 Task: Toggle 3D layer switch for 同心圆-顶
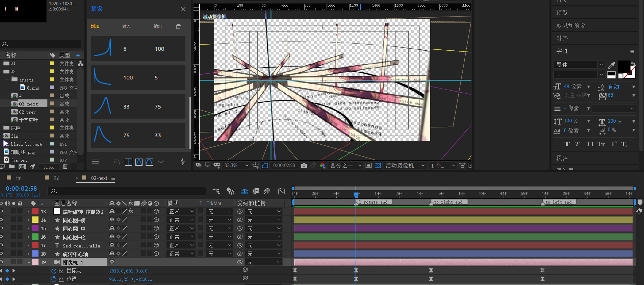pyautogui.click(x=156, y=220)
